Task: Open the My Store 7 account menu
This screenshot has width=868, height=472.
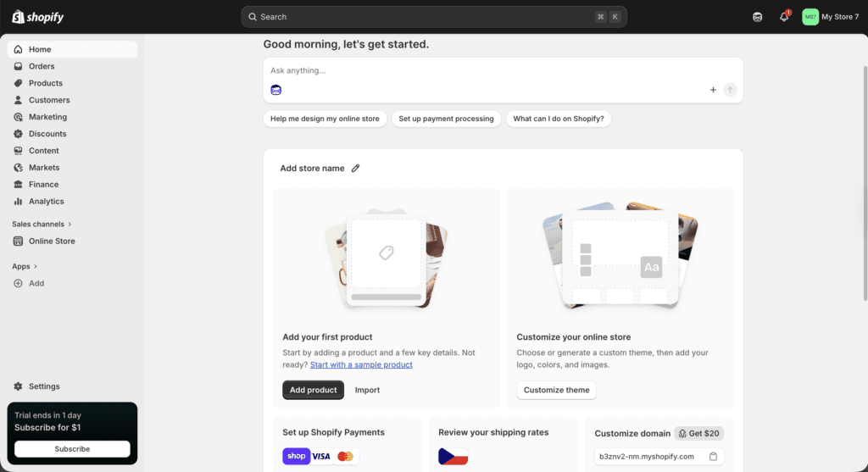Action: tap(831, 17)
